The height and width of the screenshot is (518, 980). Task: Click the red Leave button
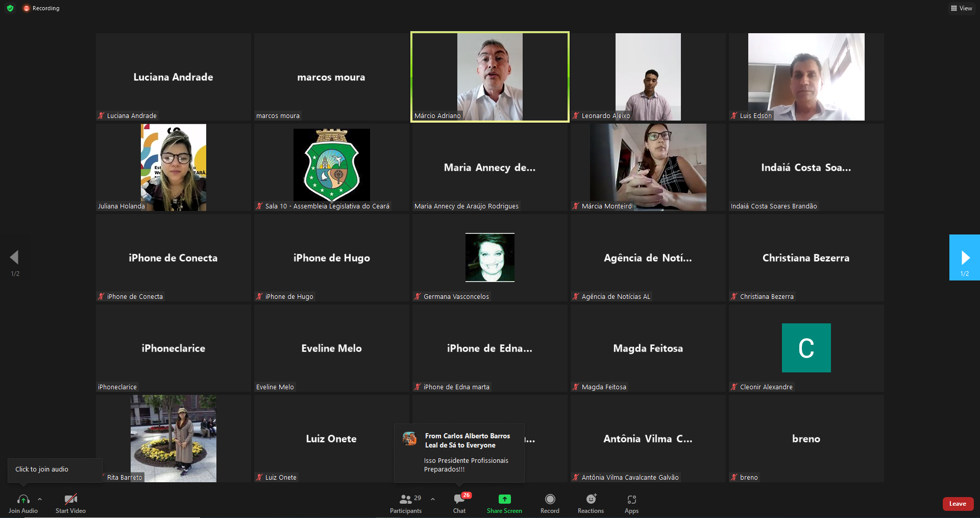click(958, 504)
